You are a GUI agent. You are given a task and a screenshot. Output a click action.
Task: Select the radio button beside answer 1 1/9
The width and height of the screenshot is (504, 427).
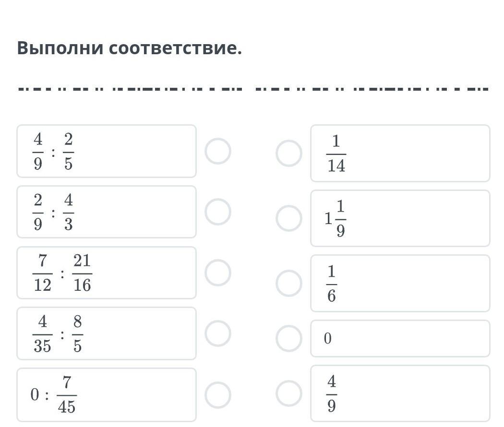click(289, 218)
